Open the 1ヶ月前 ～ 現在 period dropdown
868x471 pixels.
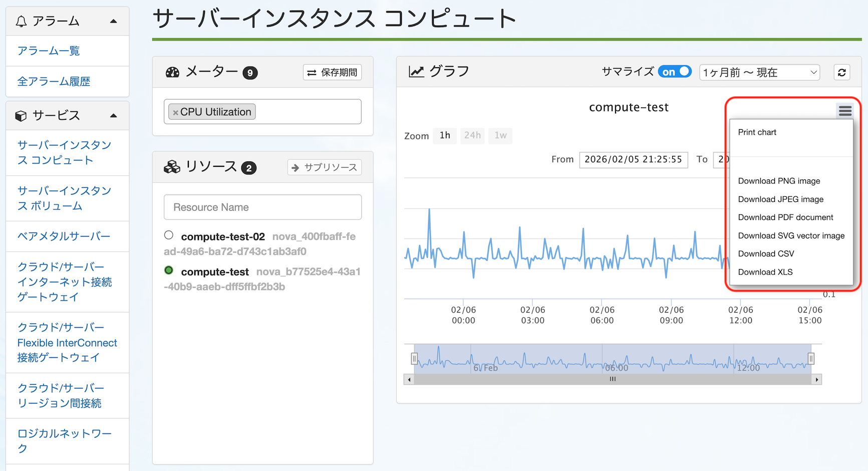[759, 73]
